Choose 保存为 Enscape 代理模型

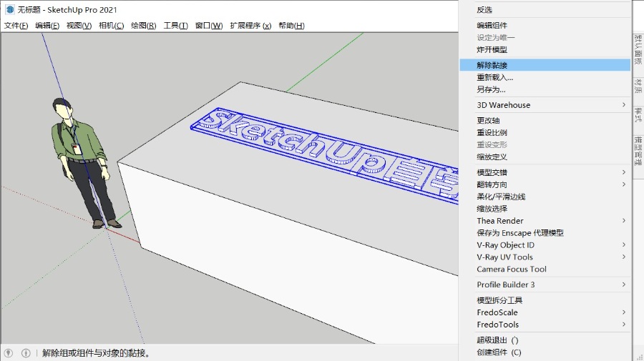pyautogui.click(x=545, y=233)
